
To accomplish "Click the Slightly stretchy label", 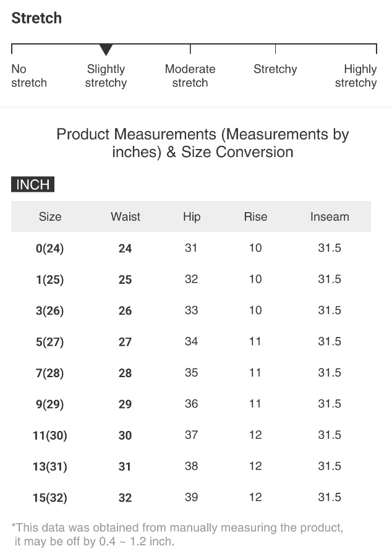I will pyautogui.click(x=106, y=76).
